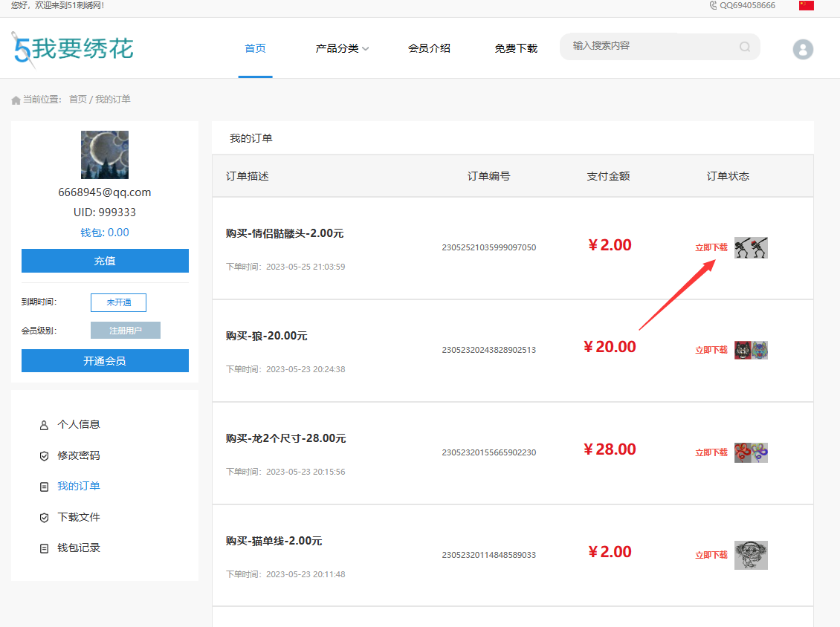Click the 我要绣花 site logo
This screenshot has height=627, width=840.
[72, 49]
